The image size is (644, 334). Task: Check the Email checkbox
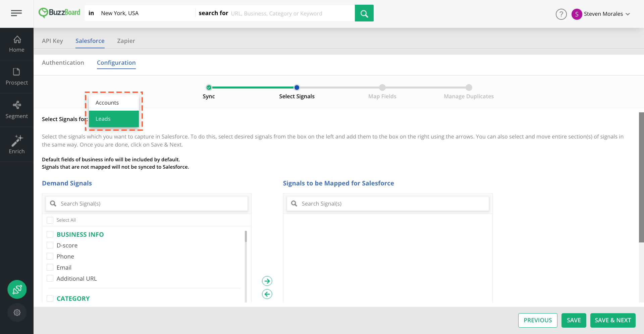50,268
